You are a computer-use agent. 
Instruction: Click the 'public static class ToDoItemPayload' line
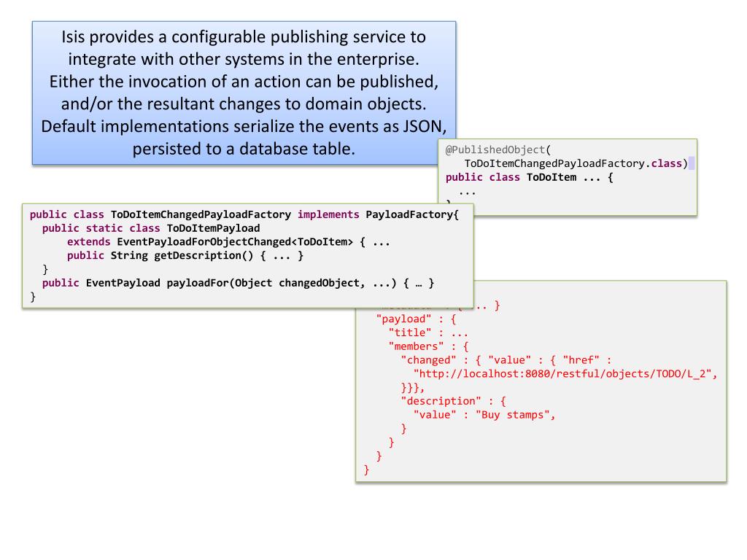(151, 228)
